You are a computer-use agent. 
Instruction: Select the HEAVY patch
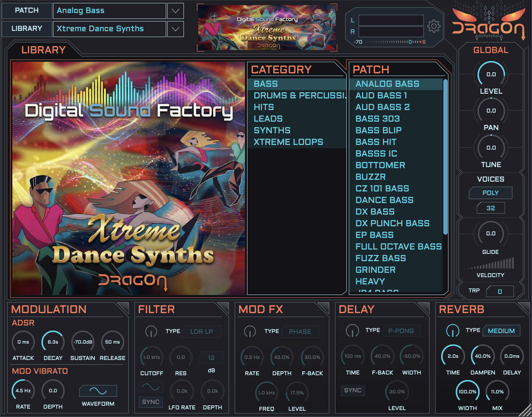(x=396, y=282)
